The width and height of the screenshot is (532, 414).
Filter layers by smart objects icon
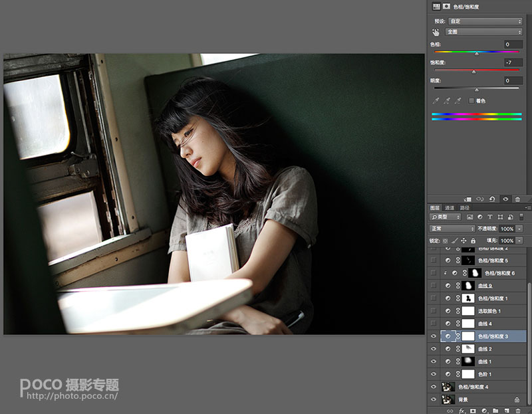coord(510,217)
